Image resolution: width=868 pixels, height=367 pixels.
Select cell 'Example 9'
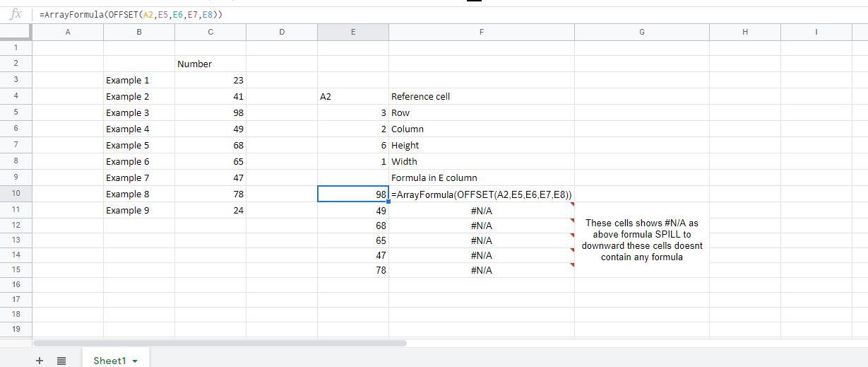click(x=139, y=210)
